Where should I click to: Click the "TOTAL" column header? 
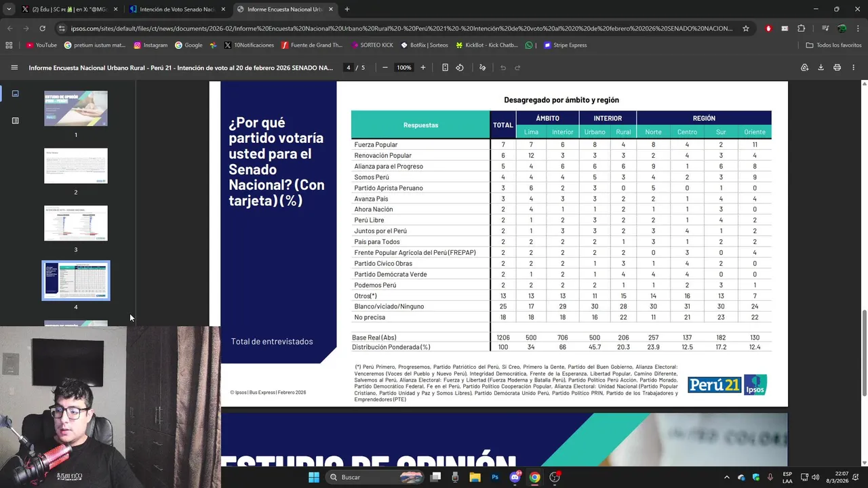[x=503, y=125]
